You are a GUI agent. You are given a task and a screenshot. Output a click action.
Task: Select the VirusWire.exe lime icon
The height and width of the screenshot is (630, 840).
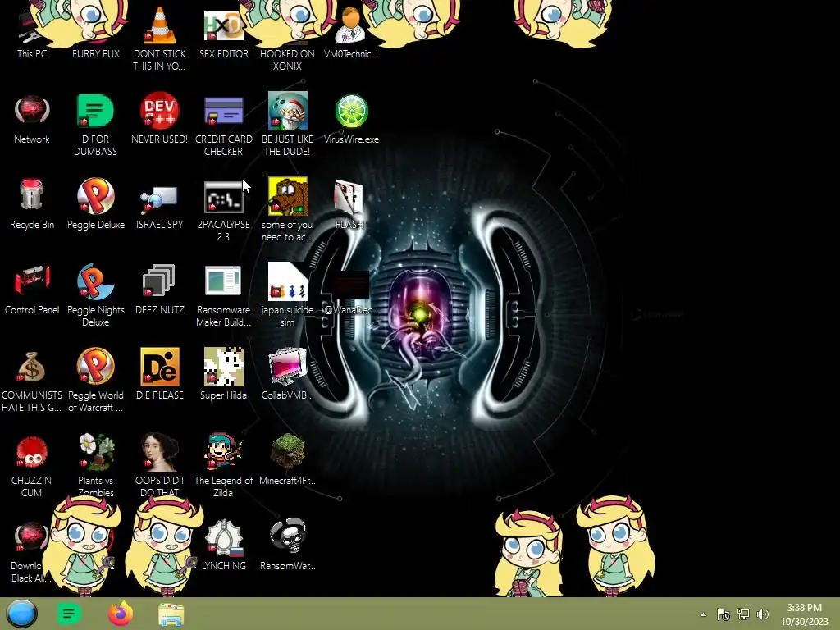[x=351, y=119]
